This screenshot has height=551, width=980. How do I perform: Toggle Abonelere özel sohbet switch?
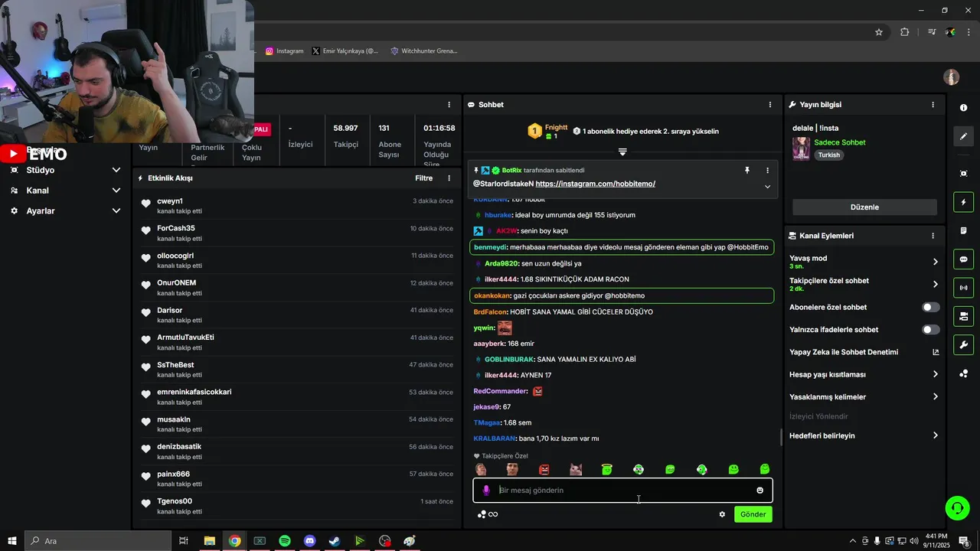click(931, 308)
